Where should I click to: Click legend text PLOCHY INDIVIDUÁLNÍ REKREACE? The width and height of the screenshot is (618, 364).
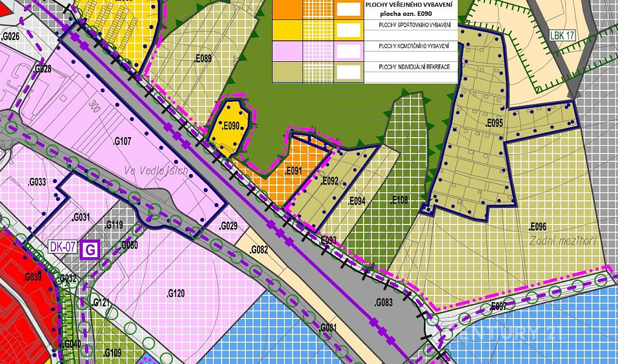pyautogui.click(x=414, y=67)
